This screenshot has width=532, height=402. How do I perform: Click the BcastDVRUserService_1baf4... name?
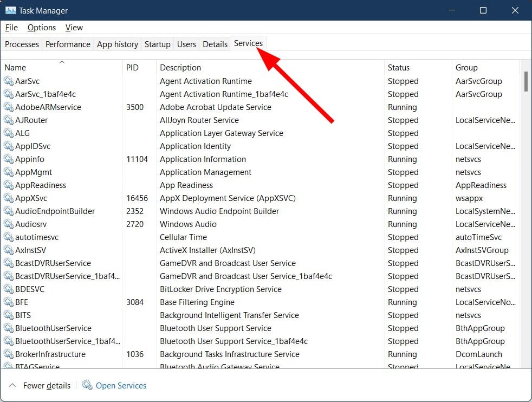tap(68, 276)
